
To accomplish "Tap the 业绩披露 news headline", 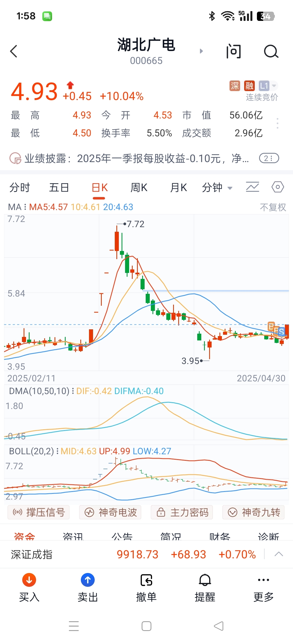I will pyautogui.click(x=137, y=159).
